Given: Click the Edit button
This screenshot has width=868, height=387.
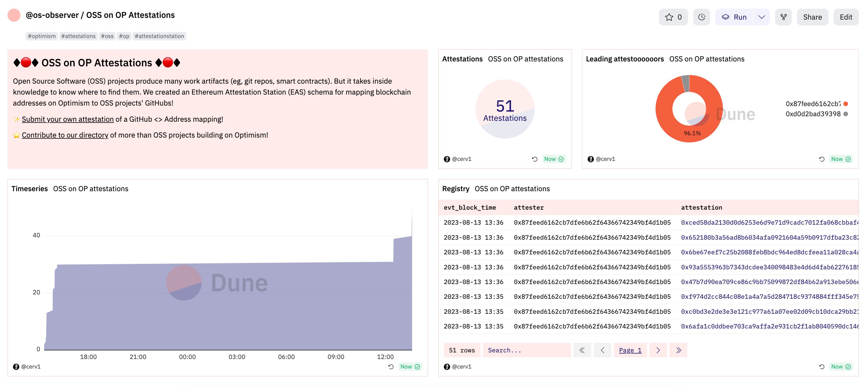Looking at the screenshot, I should (x=846, y=17).
